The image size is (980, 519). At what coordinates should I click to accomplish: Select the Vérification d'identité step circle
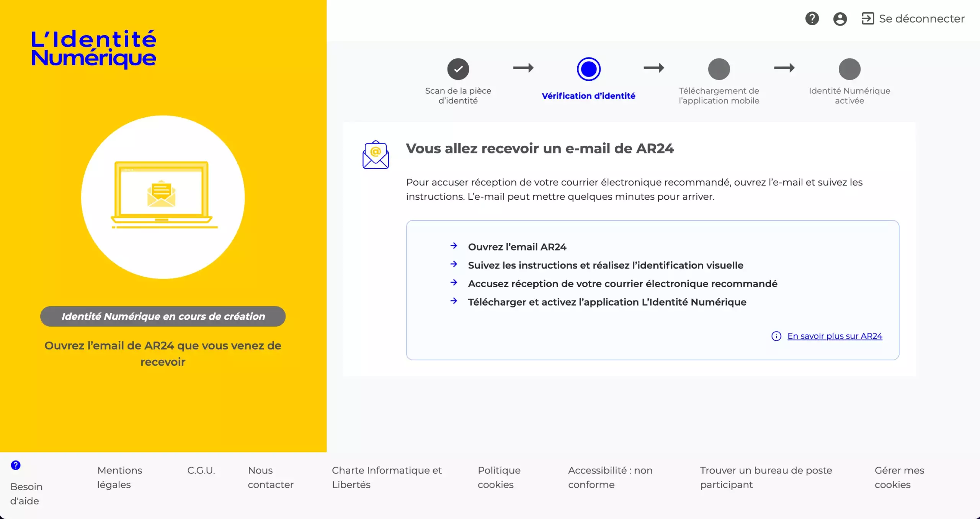pyautogui.click(x=588, y=69)
